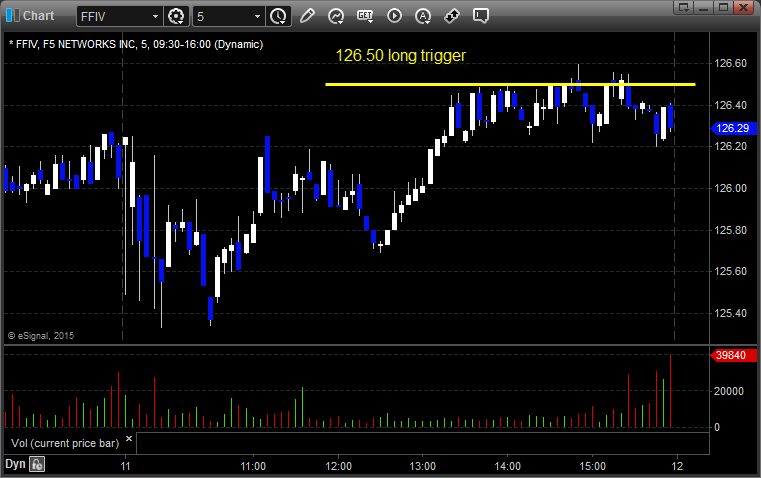Click the 126.00 price axis label

tap(730, 188)
